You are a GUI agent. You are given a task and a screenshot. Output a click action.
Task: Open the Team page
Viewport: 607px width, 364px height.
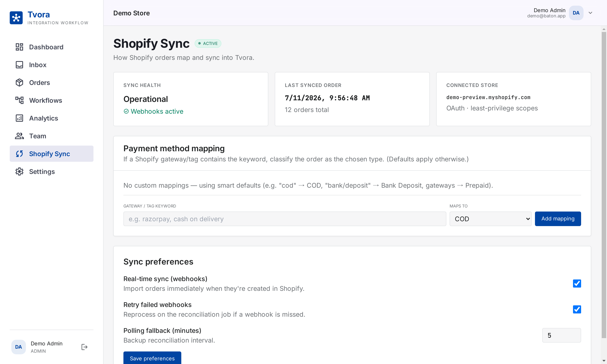[x=52, y=136]
